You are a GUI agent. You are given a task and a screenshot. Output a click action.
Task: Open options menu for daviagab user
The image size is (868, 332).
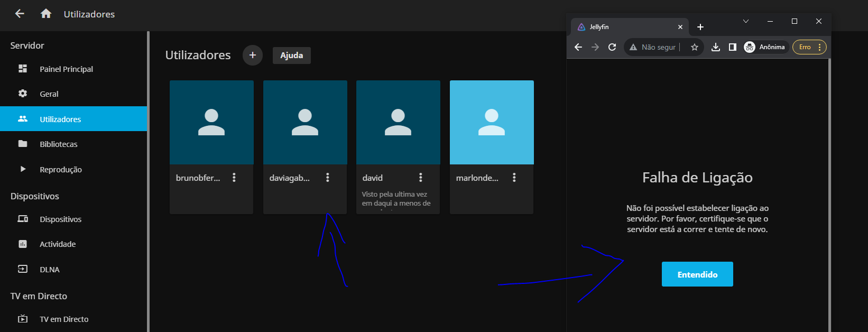[328, 178]
